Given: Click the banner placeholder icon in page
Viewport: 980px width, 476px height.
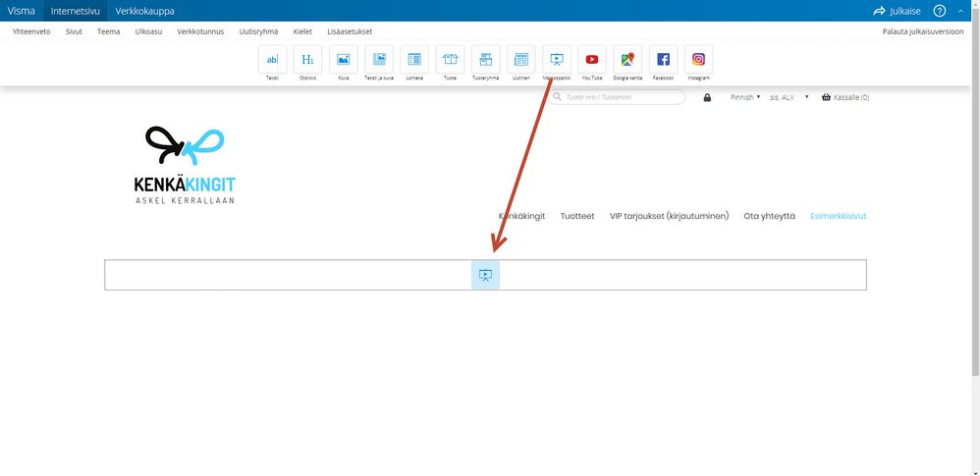Looking at the screenshot, I should (486, 275).
